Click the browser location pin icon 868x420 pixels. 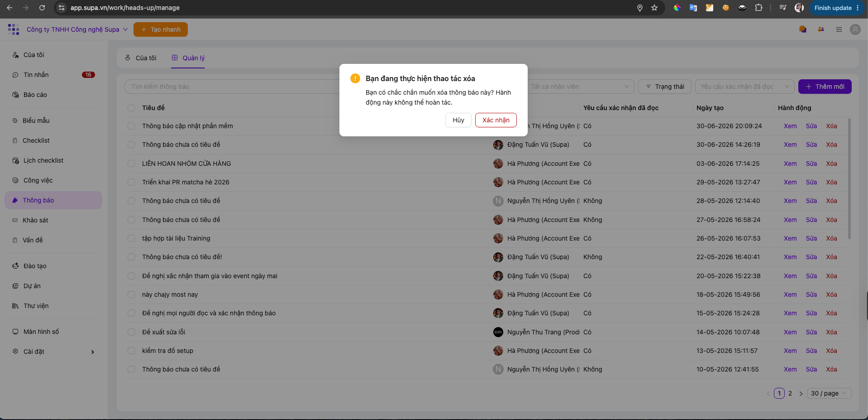(x=640, y=8)
